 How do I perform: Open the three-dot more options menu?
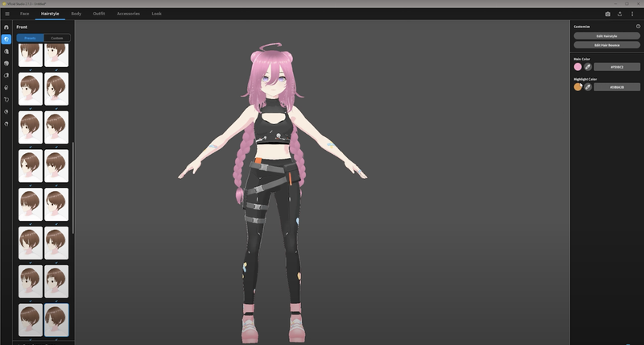coord(632,14)
